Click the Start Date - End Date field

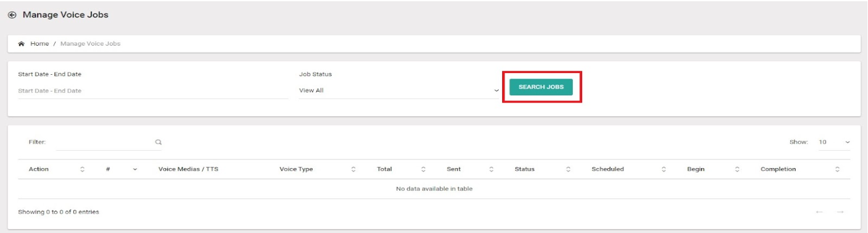153,91
